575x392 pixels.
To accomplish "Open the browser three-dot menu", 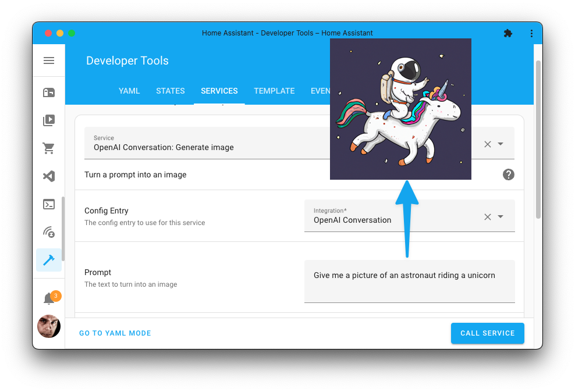I will (531, 33).
